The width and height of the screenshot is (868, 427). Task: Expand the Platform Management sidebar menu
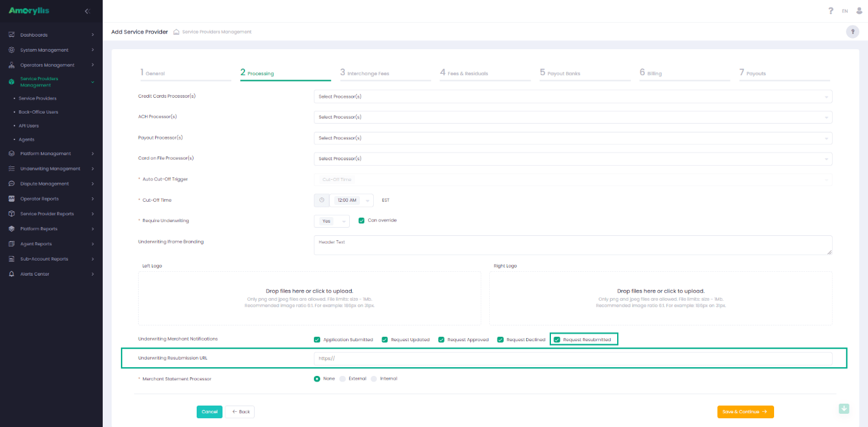click(52, 153)
